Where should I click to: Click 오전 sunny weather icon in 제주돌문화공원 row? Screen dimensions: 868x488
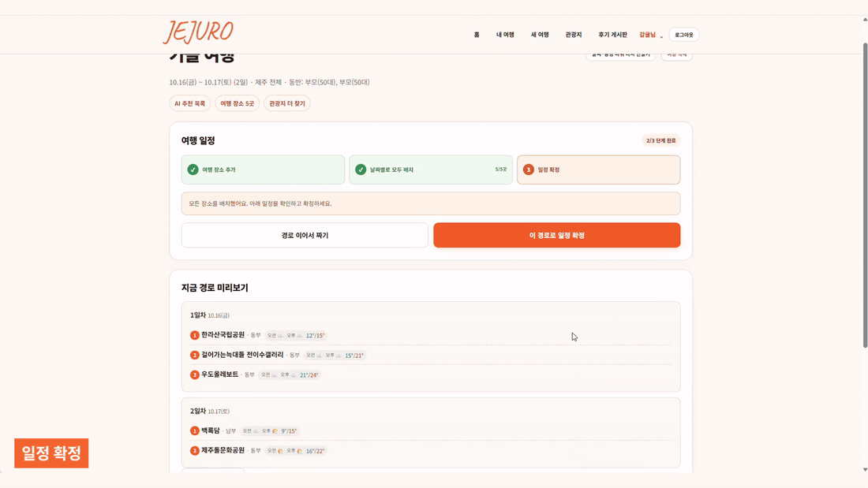coord(281,451)
